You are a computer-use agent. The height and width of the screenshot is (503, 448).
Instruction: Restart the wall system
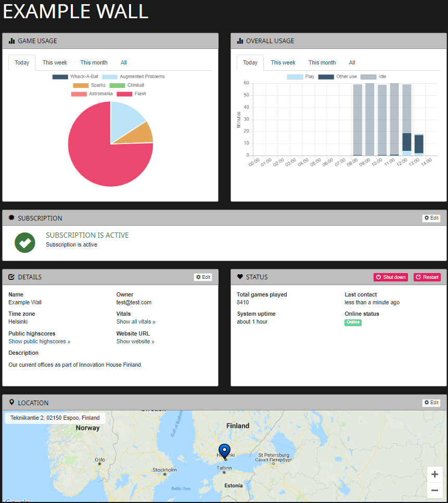coord(427,277)
